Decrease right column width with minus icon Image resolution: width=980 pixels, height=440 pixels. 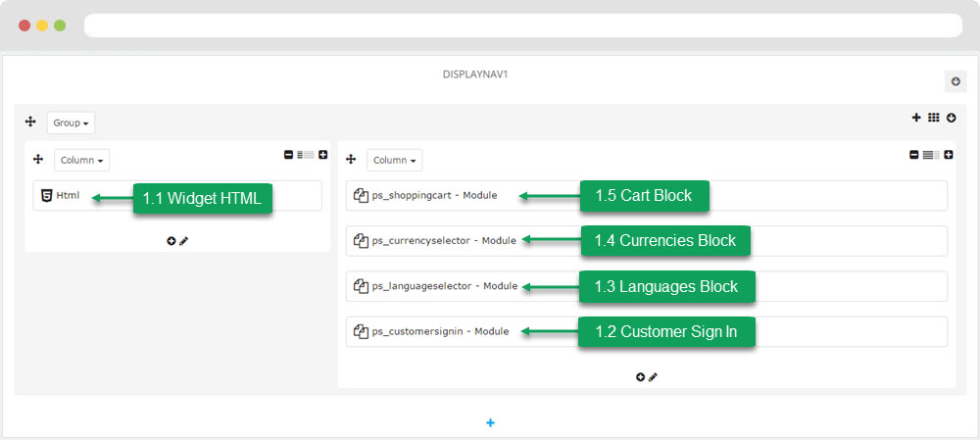(914, 154)
